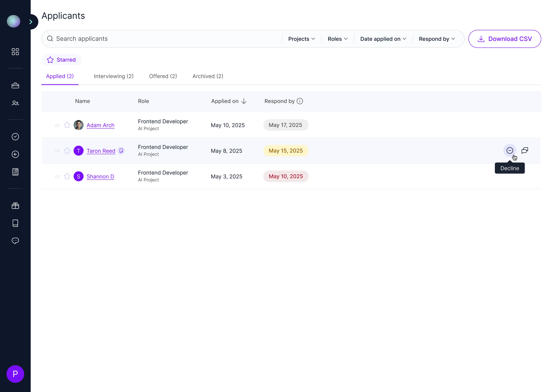
Task: Toggle the star for Shannon D
Action: click(x=67, y=176)
